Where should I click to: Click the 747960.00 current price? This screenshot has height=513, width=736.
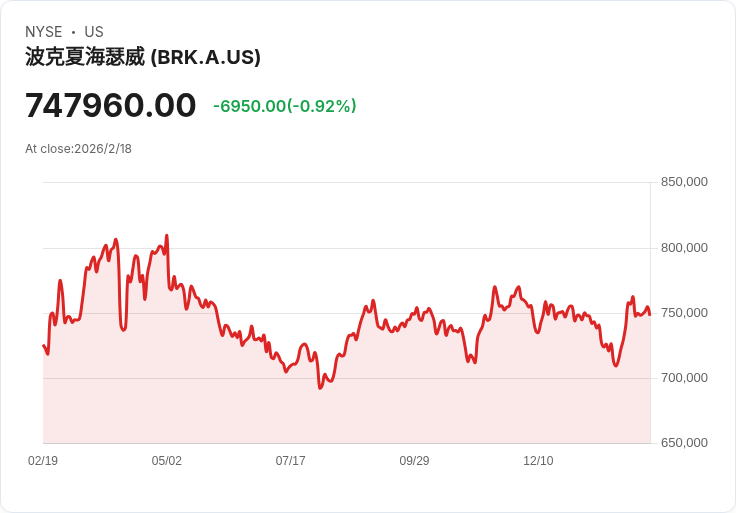(111, 105)
